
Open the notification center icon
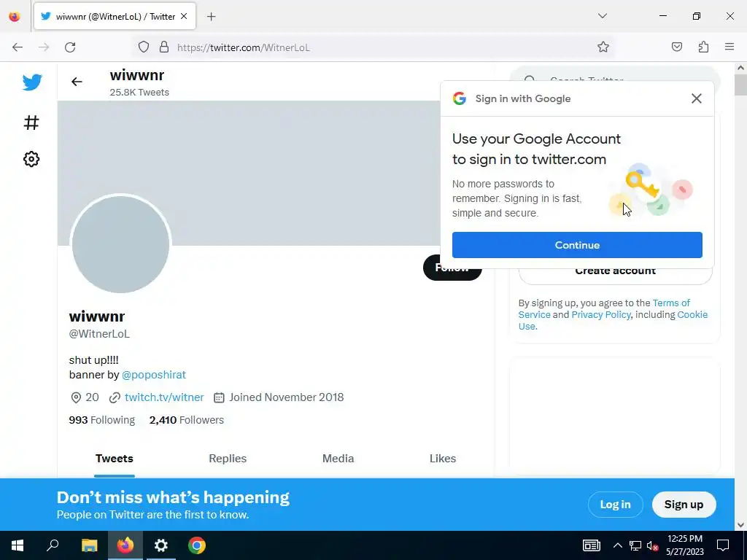coord(723,545)
